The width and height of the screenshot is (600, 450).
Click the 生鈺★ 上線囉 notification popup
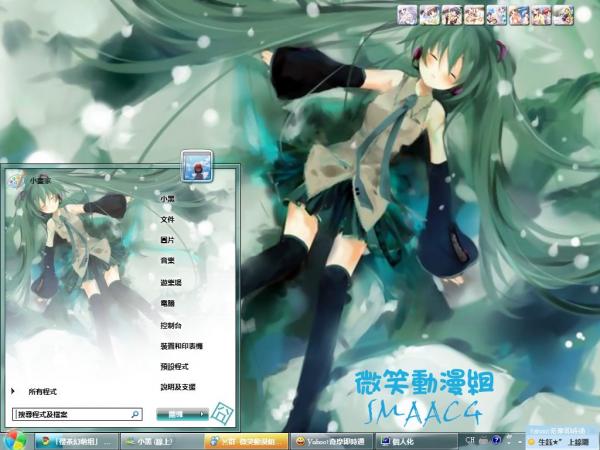(562, 438)
